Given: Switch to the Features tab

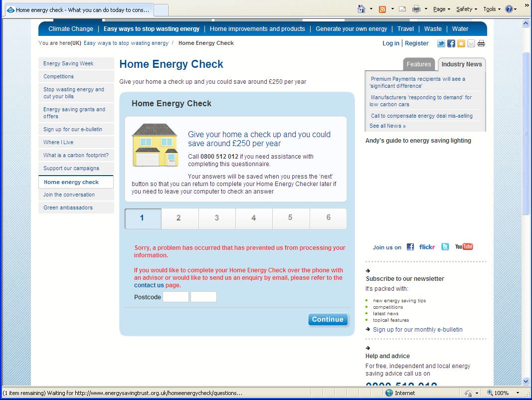Looking at the screenshot, I should coord(418,64).
